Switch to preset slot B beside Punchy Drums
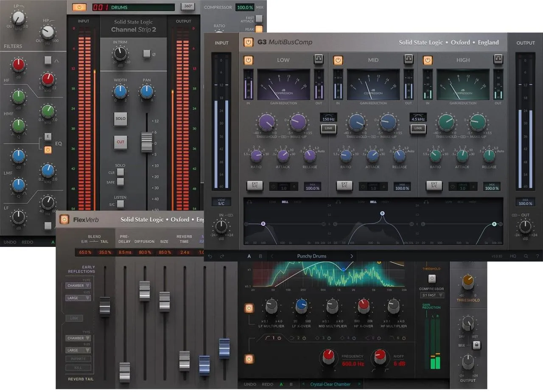 [260, 256]
